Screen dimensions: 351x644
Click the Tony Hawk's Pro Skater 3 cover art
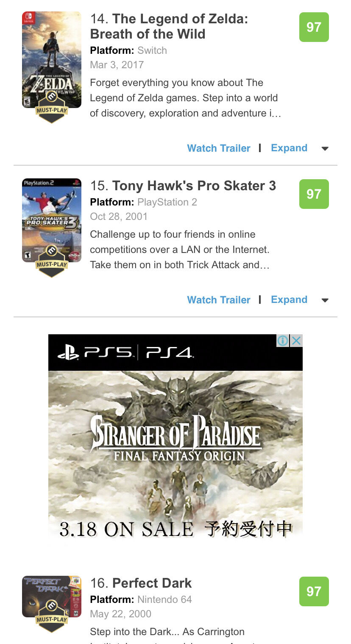coord(52,220)
